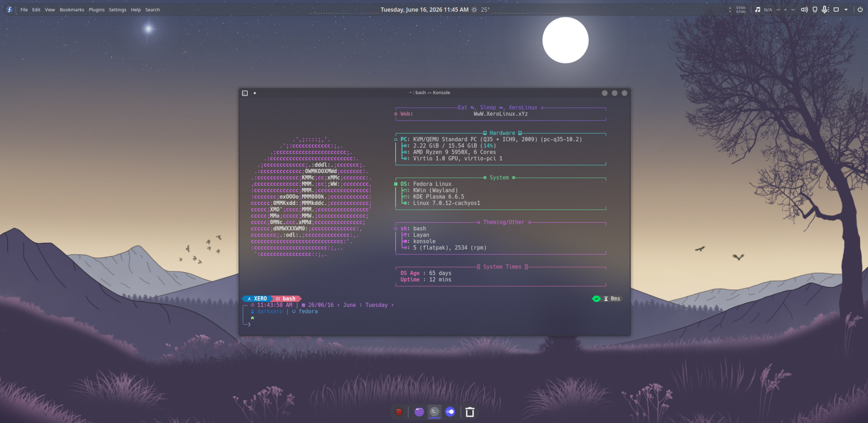Click the 'Eat, Sleep, XeroLinux' header text
The width and height of the screenshot is (868, 423).
point(500,107)
